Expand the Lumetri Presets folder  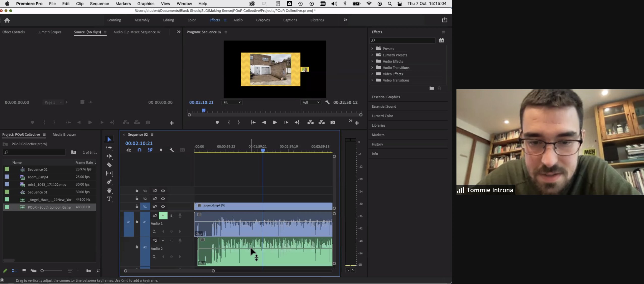[372, 55]
